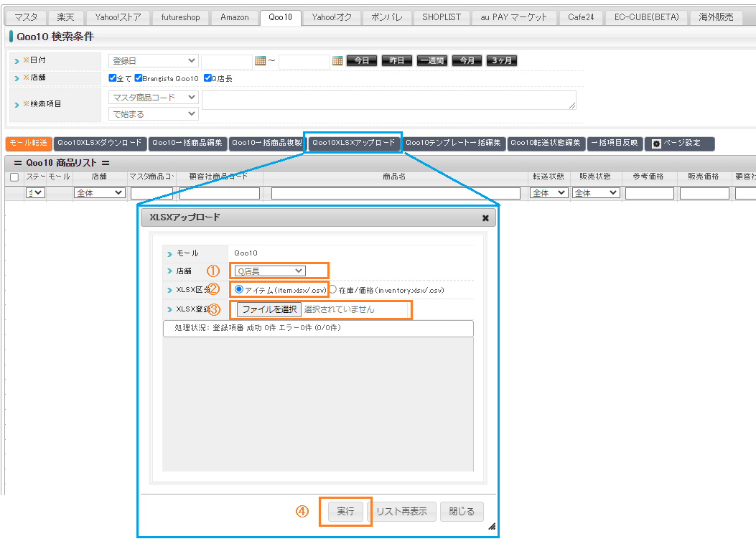Click the 商品名 column filter field

click(x=396, y=193)
